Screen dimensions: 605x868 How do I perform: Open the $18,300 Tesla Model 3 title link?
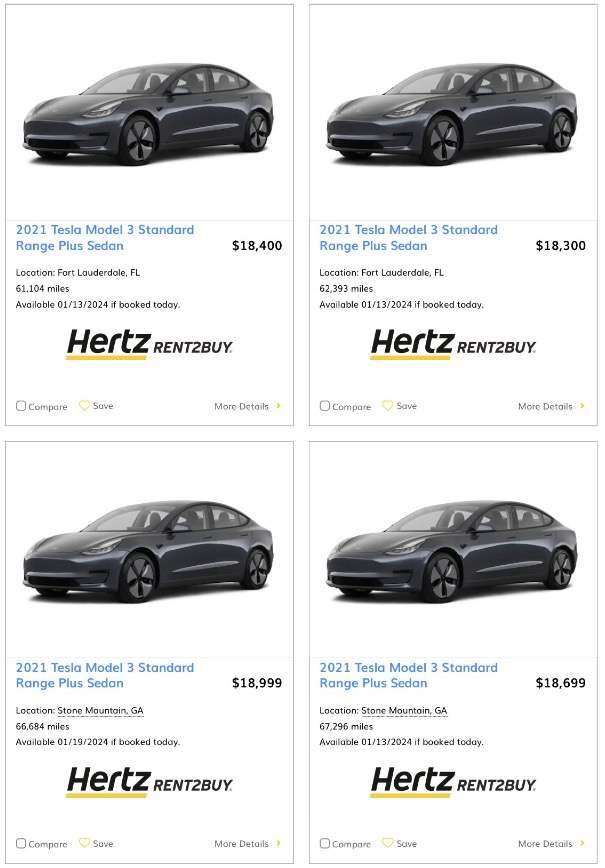[408, 237]
